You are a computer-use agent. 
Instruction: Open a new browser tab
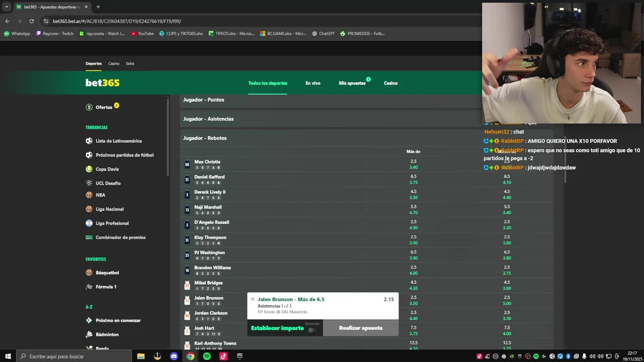point(98,7)
